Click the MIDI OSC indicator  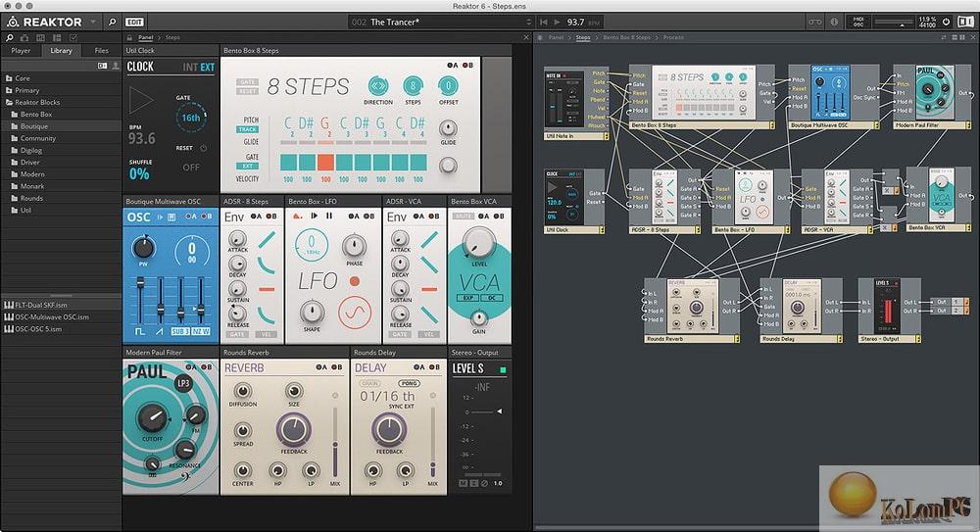(858, 22)
